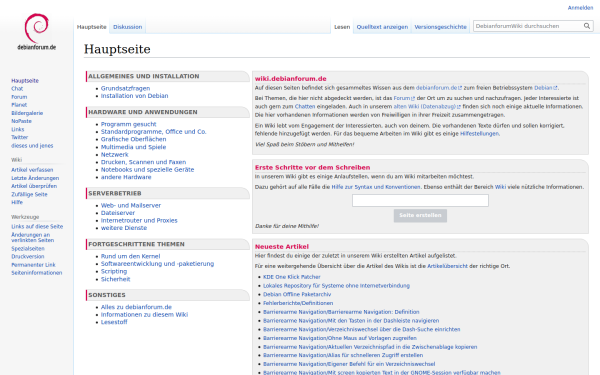This screenshot has width=600, height=375.
Task: Open 'Änderungen an verlinkten Seiten'
Action: coord(33,238)
